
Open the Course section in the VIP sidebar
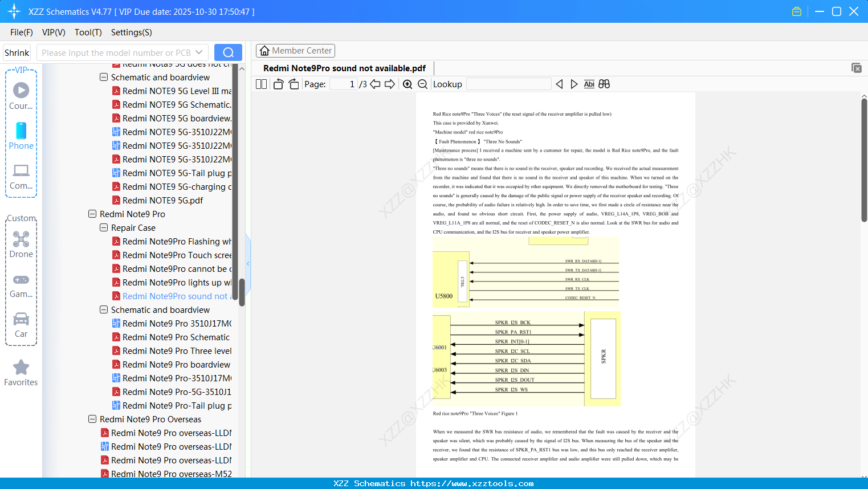pyautogui.click(x=21, y=96)
